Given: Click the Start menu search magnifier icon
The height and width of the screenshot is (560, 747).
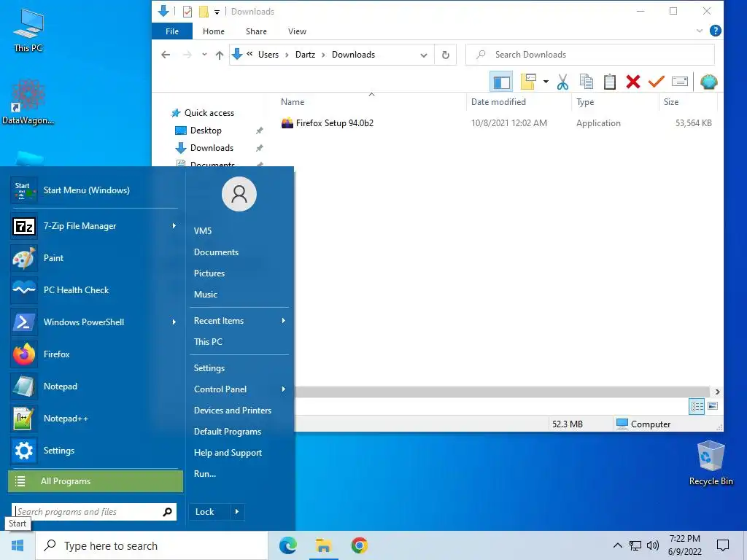Looking at the screenshot, I should (167, 512).
